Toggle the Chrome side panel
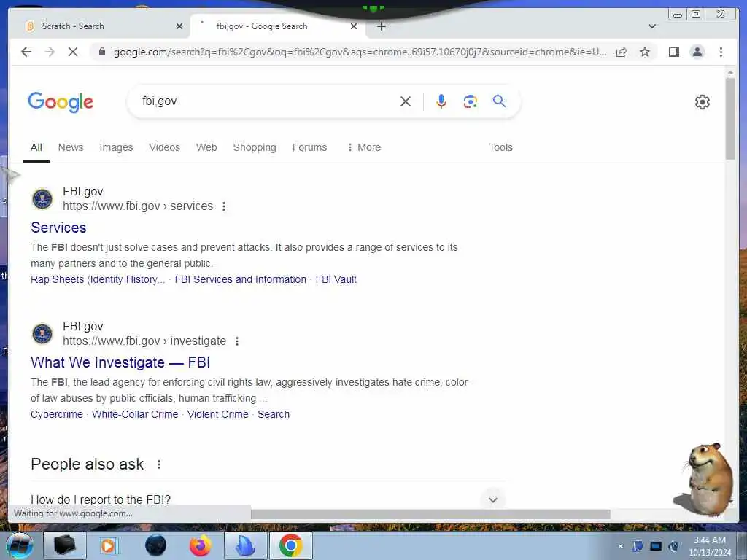The image size is (747, 560). coord(673,52)
